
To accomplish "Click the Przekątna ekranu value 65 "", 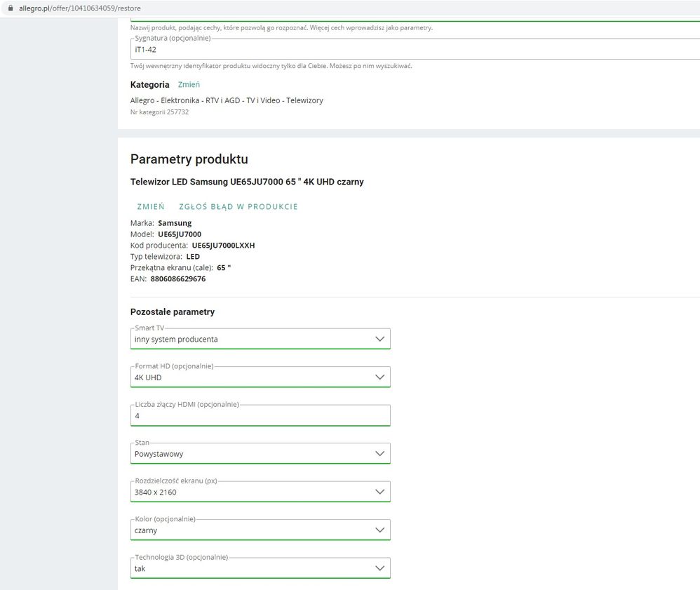I will [x=224, y=267].
